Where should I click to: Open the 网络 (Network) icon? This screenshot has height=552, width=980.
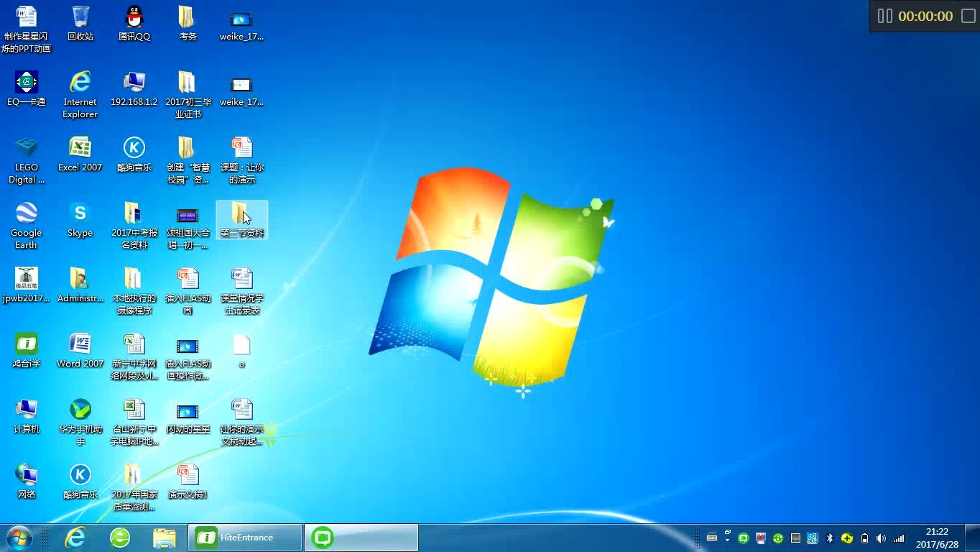[x=27, y=482]
